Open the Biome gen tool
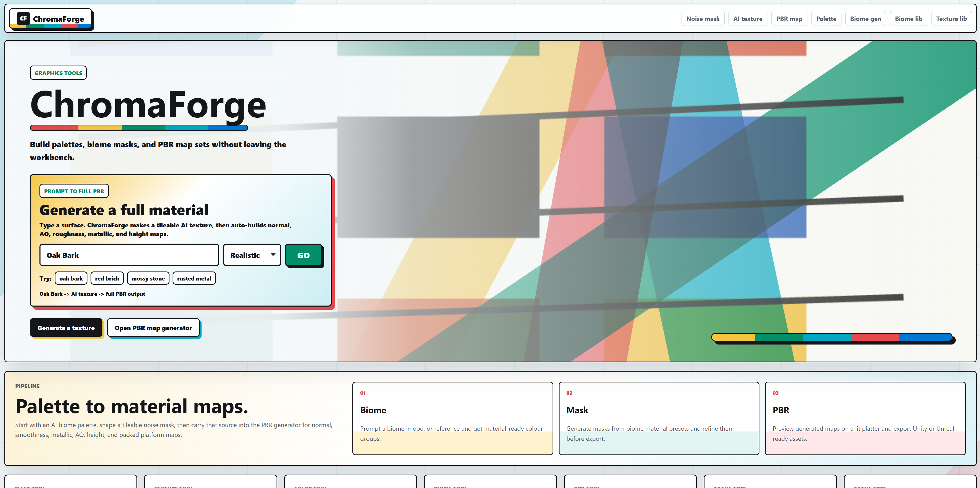 coord(865,18)
